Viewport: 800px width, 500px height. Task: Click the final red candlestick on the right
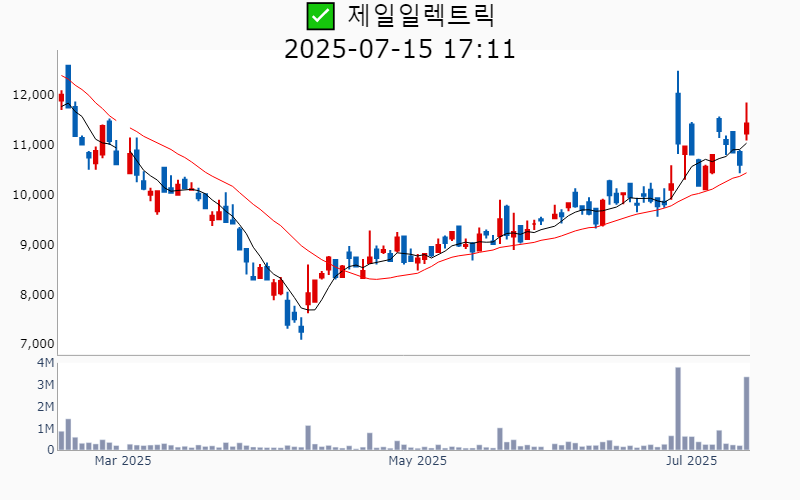[x=746, y=121]
